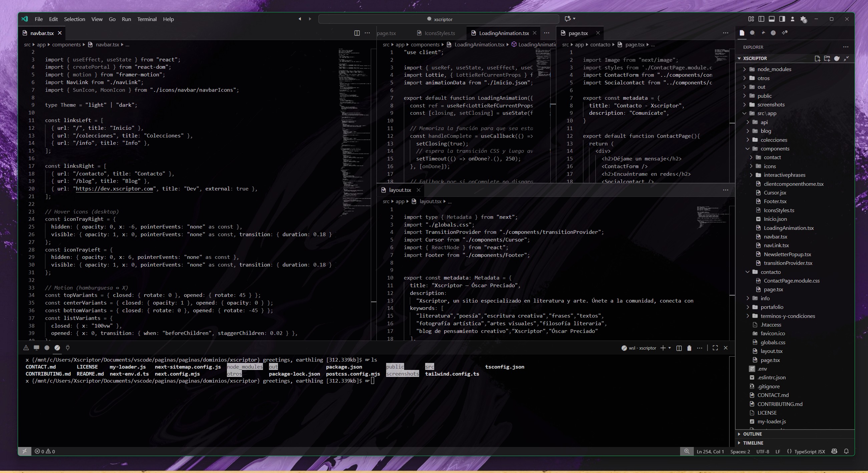Viewport: 868px width, 473px height.
Task: Switch to the layout.tsx editor tab
Action: [x=400, y=190]
